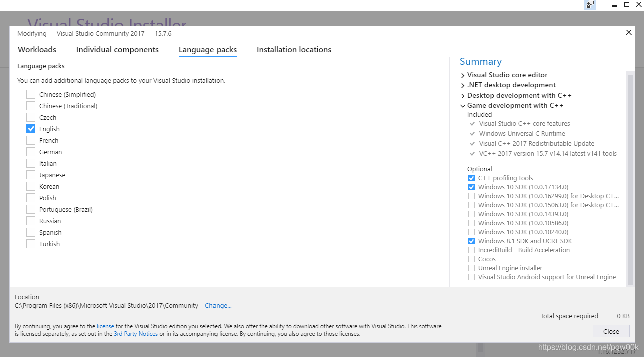Click Visual C++ 2017 Redistributable Update item
Screen dimensions: 644x357
point(536,143)
